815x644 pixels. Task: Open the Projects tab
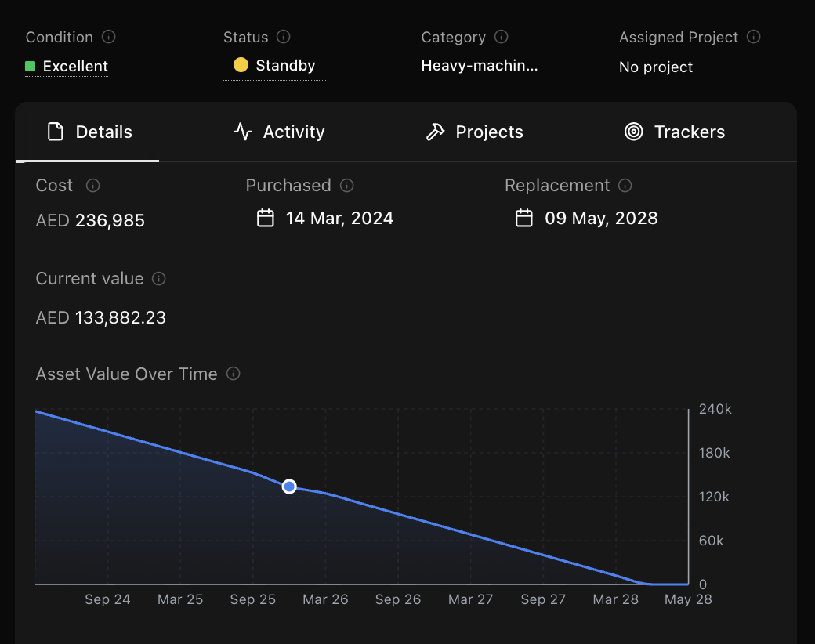pos(474,132)
